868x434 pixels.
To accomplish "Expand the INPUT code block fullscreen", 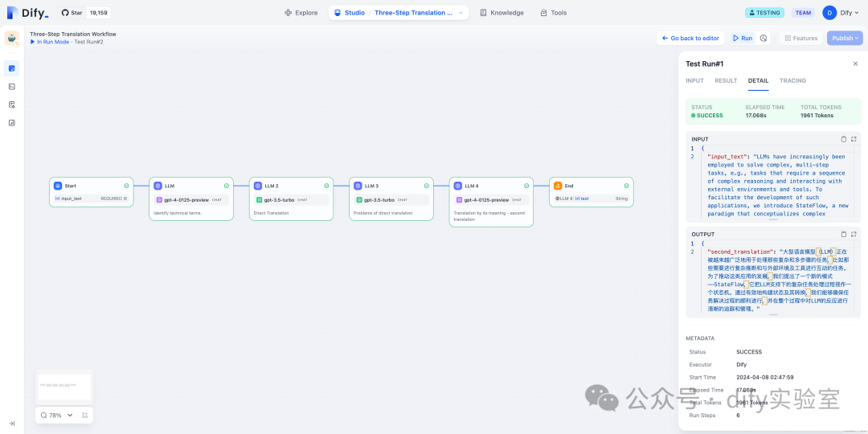I will (x=853, y=139).
